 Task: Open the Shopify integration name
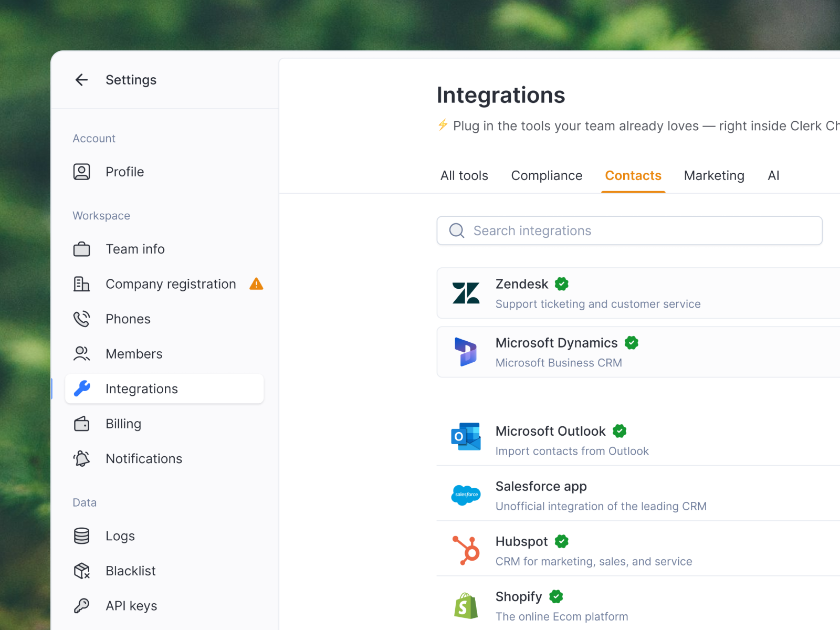(x=519, y=596)
